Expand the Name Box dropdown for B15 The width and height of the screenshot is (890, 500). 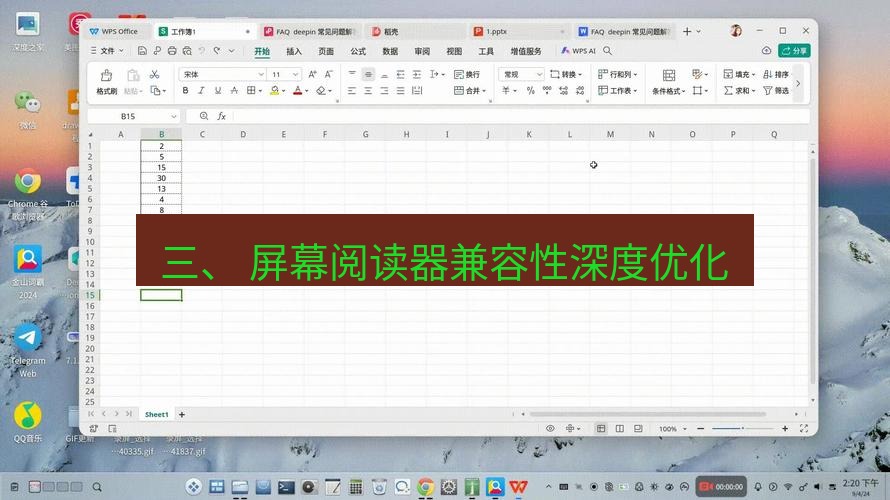point(174,116)
